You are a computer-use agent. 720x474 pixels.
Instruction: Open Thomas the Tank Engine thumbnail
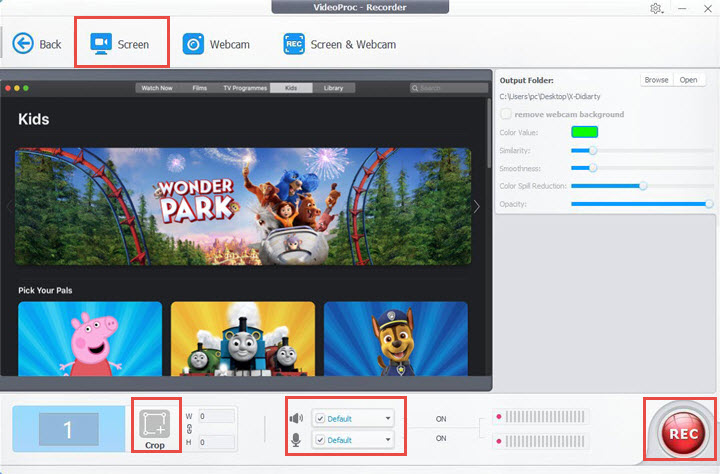tap(243, 339)
